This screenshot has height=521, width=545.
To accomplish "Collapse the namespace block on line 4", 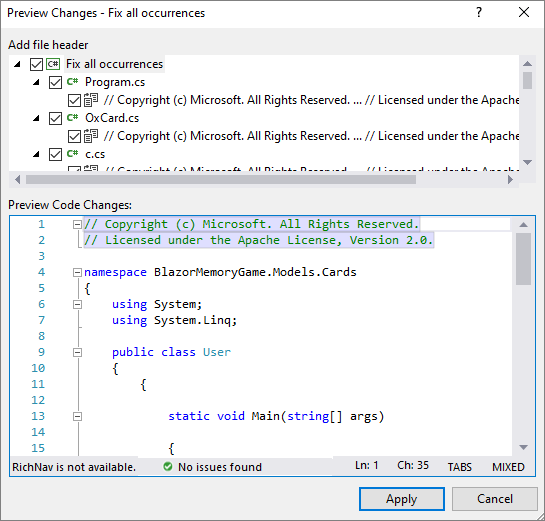I will point(77,272).
